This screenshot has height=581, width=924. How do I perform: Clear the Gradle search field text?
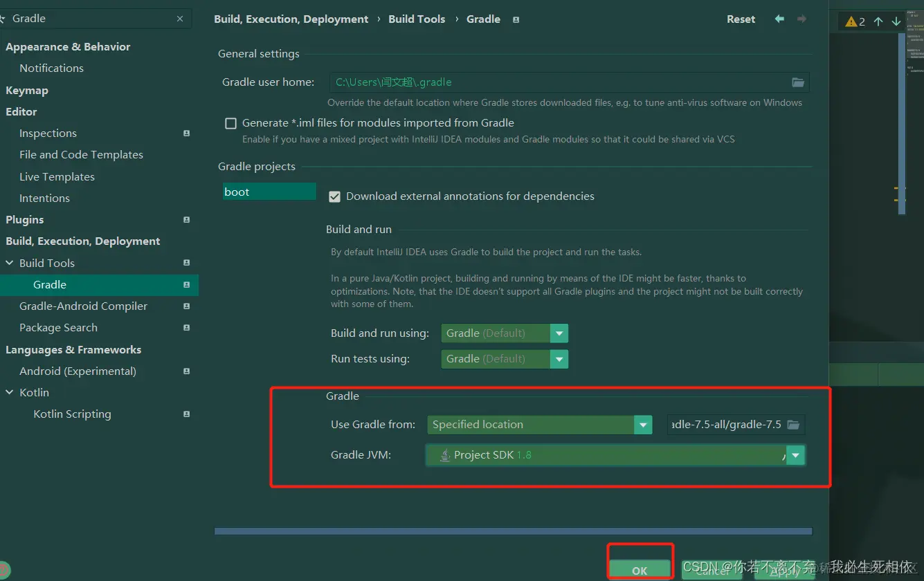[180, 19]
